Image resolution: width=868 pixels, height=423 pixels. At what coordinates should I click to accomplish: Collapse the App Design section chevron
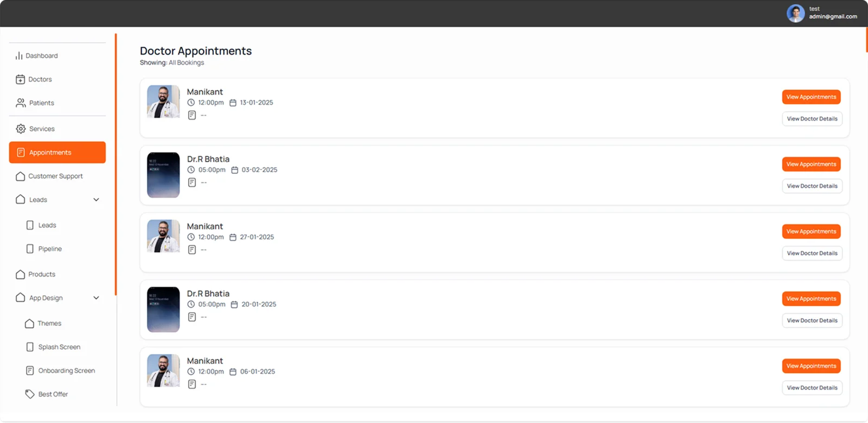[96, 298]
